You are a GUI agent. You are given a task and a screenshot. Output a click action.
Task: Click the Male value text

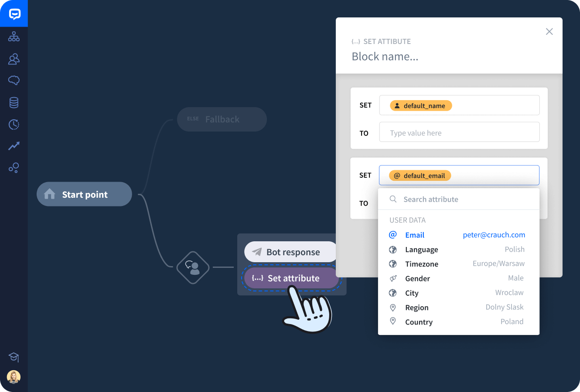tap(516, 278)
